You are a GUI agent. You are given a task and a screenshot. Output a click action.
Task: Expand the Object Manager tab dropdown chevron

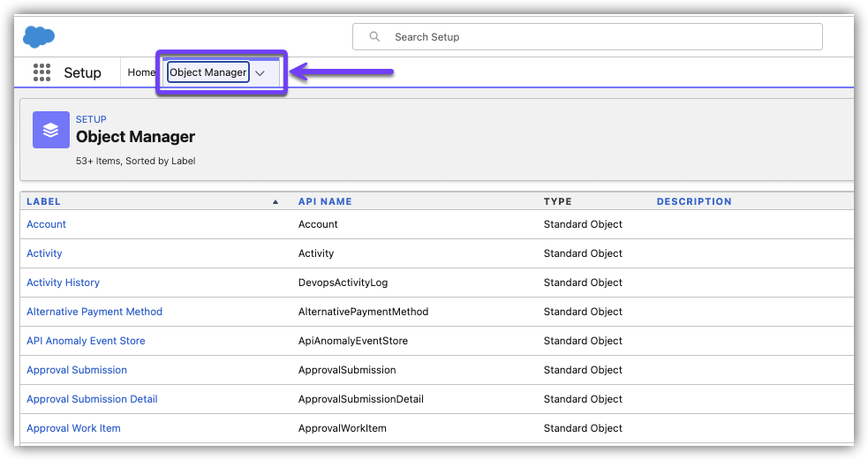[260, 73]
